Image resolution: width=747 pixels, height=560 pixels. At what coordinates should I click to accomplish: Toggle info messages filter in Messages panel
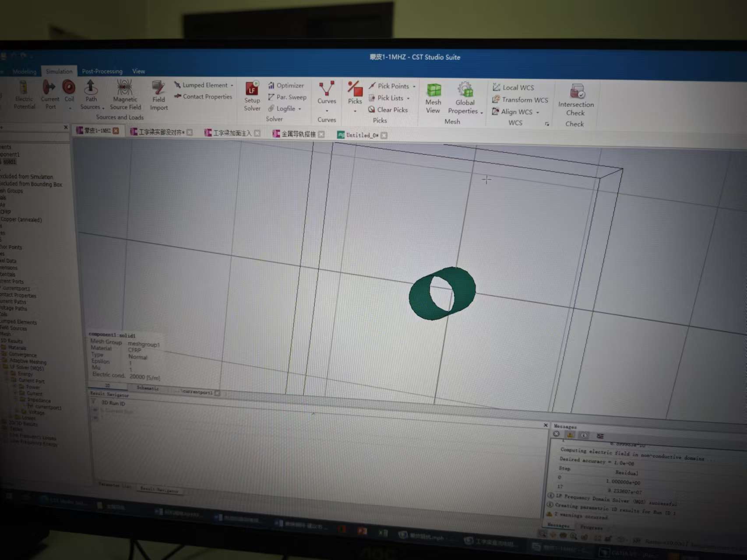point(584,435)
